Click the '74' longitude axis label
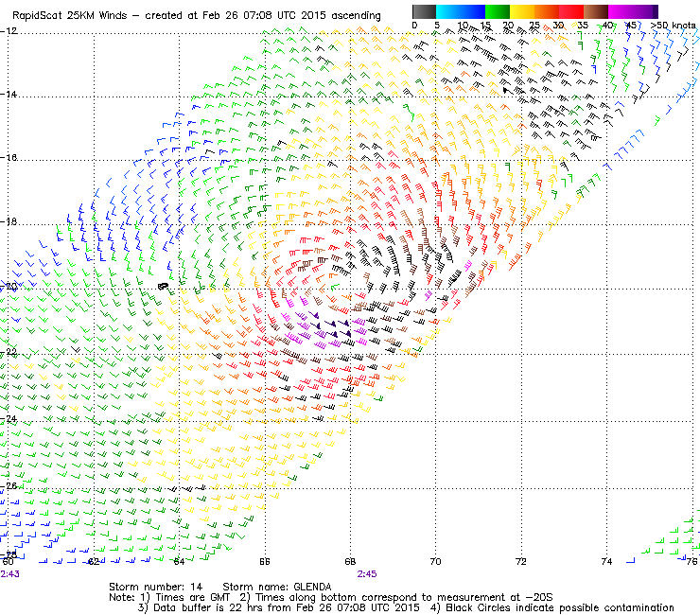The image size is (700, 615). point(606,561)
